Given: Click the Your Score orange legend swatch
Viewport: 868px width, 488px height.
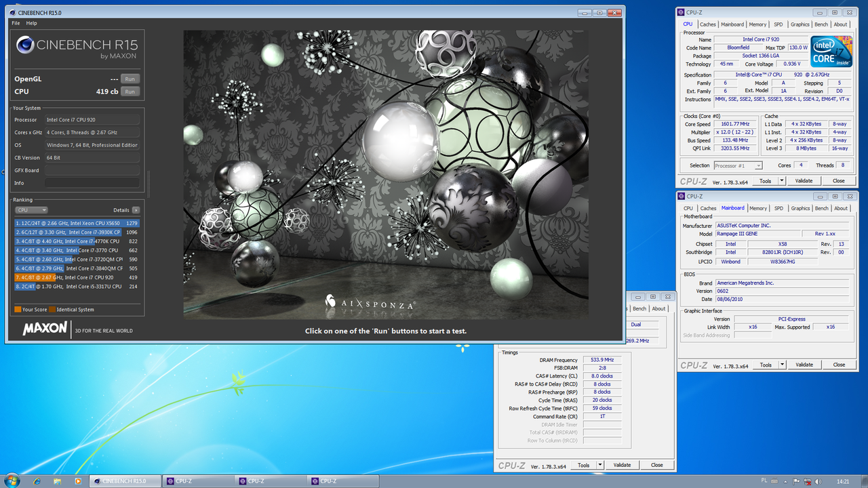Looking at the screenshot, I should (x=18, y=310).
